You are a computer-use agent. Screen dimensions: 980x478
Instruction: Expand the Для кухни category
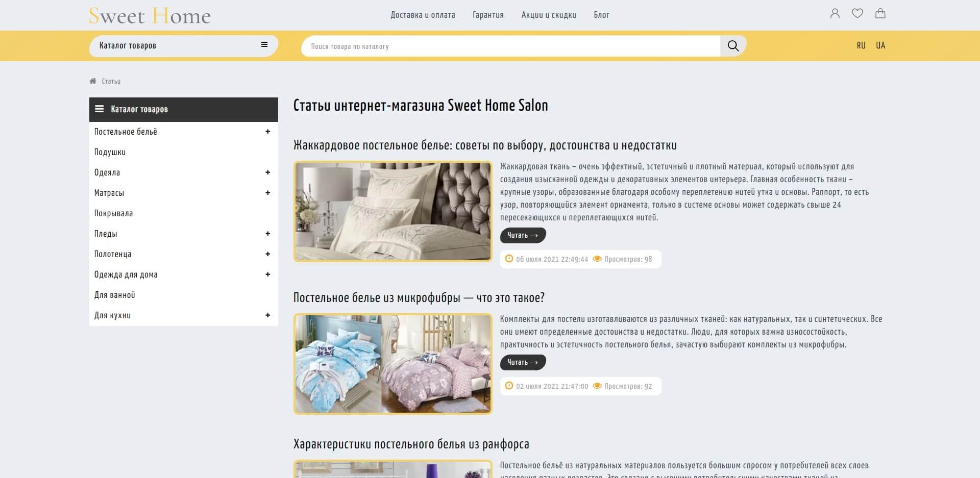267,315
